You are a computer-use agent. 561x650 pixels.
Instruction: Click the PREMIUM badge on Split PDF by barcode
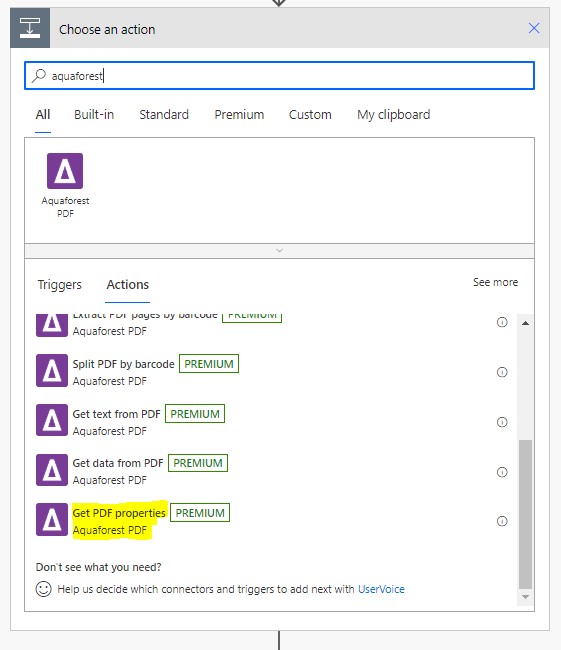[x=209, y=364]
